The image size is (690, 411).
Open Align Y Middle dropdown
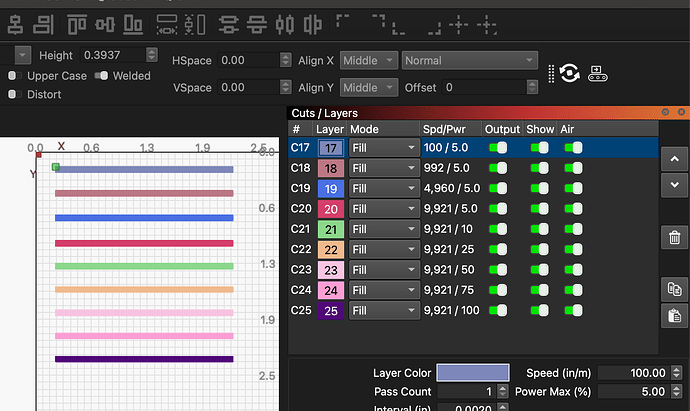pyautogui.click(x=369, y=88)
